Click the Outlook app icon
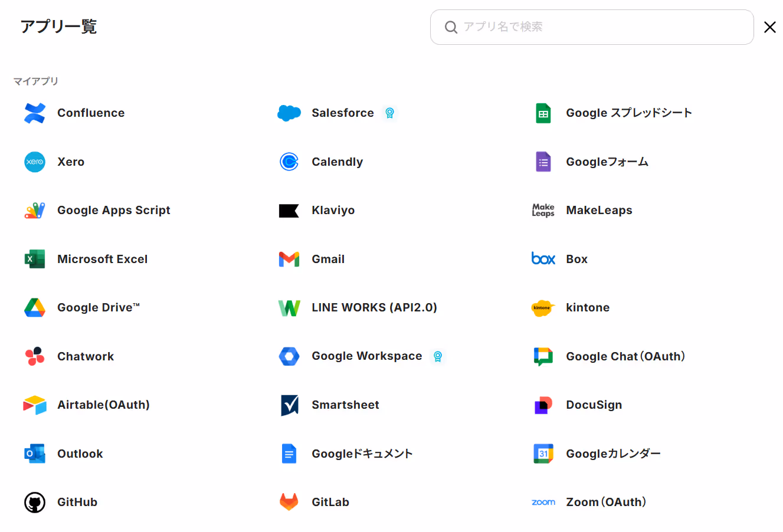This screenshot has height=532, width=783. click(35, 454)
